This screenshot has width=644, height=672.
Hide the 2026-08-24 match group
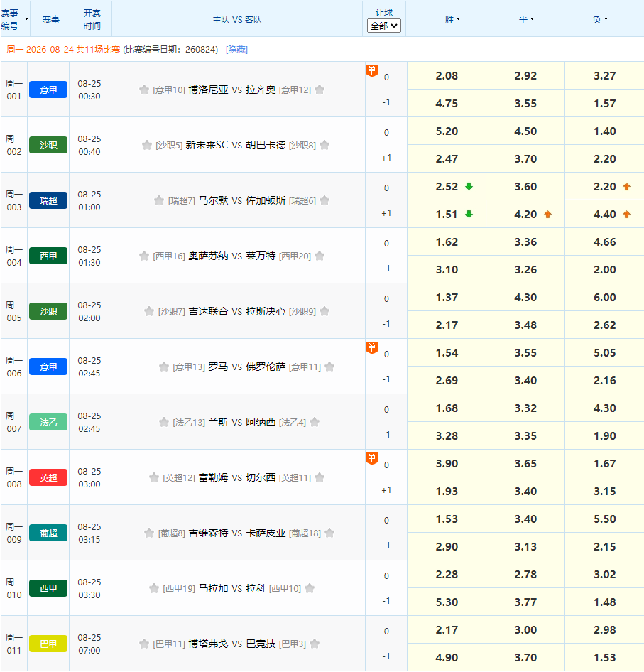click(x=236, y=50)
